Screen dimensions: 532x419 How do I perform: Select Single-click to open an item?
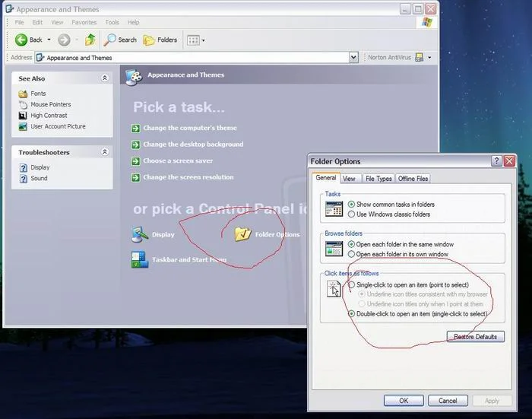coord(351,284)
